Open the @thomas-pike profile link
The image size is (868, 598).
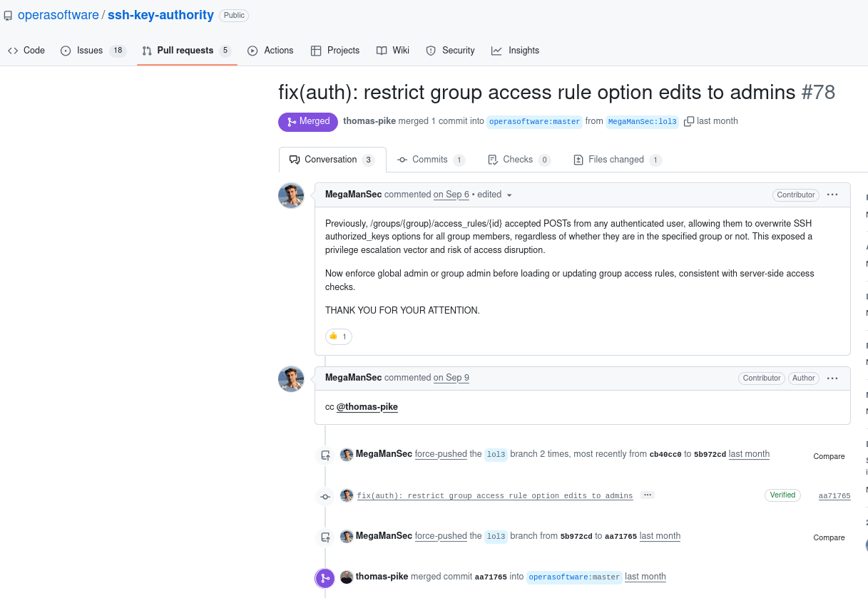pos(367,406)
